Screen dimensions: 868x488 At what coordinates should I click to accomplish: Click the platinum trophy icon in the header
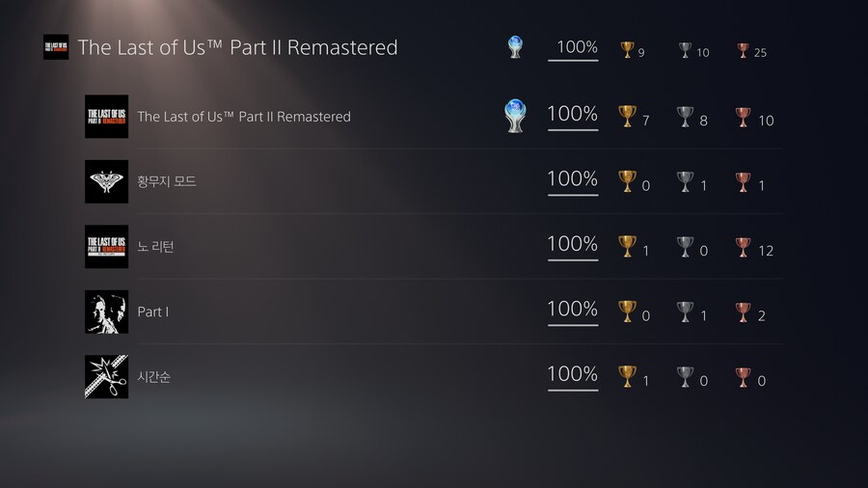coord(516,46)
